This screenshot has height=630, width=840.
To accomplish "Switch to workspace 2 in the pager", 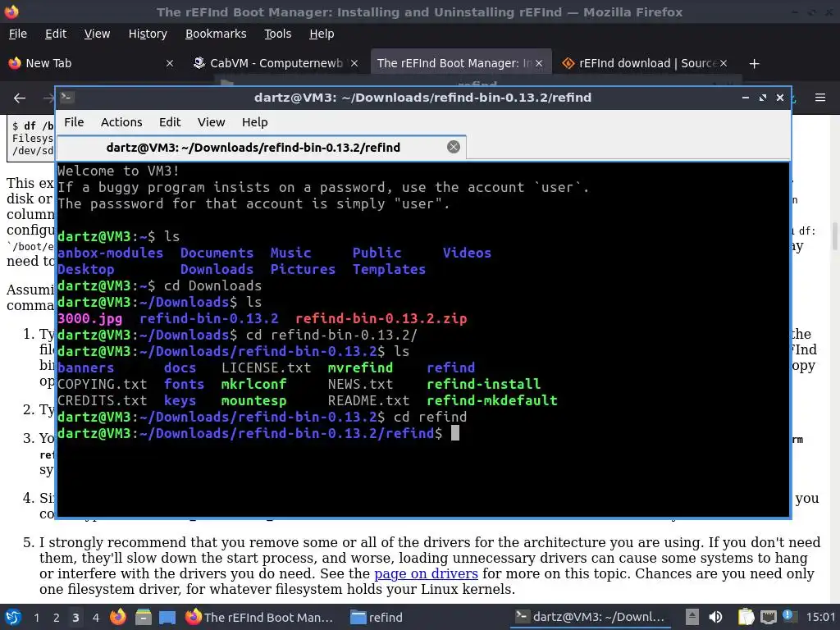I will (57, 617).
